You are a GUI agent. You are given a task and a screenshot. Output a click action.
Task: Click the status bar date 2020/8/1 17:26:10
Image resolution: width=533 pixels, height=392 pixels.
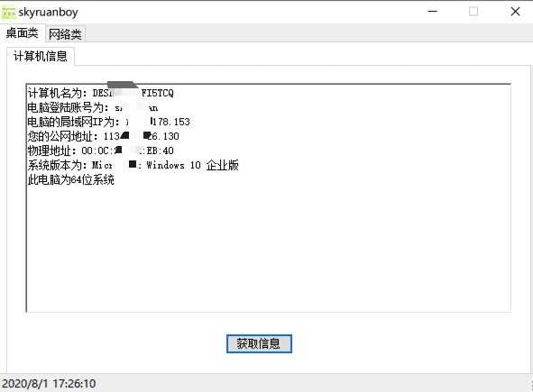49,384
